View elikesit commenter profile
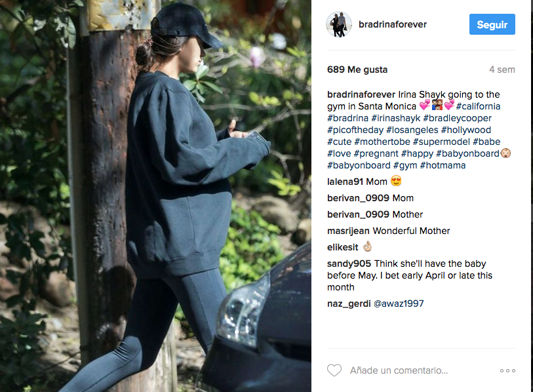The width and height of the screenshot is (533, 392). (x=343, y=247)
